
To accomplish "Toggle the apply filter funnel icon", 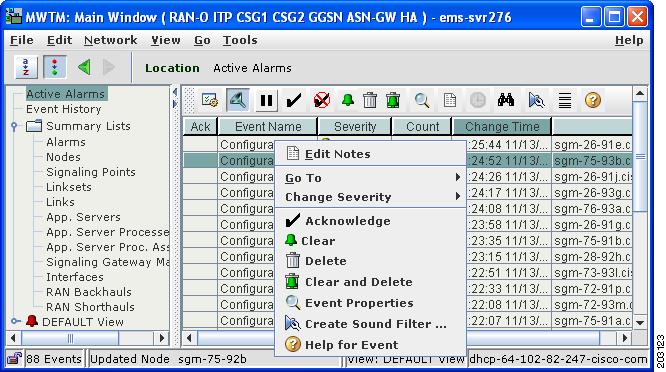I will tap(238, 101).
